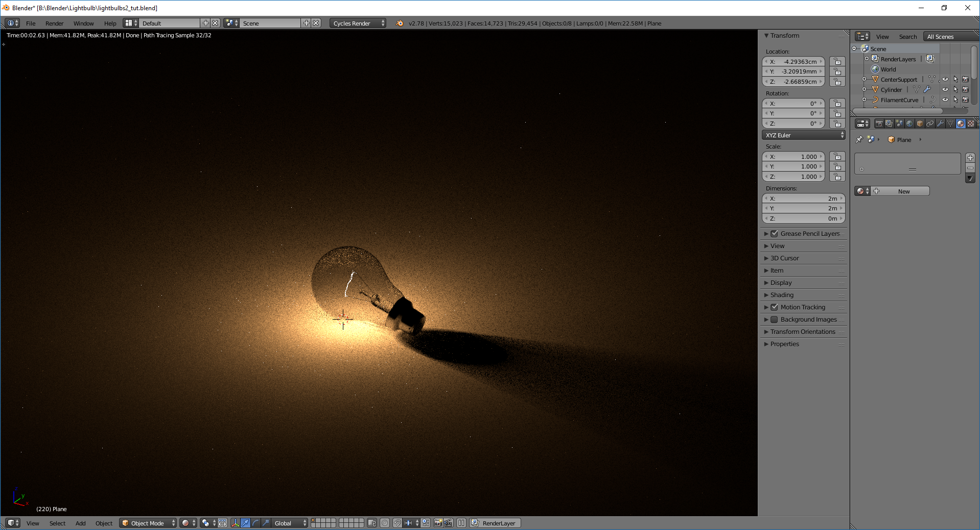Open the Constraints properties tab
Screen dimensions: 980x530
930,124
